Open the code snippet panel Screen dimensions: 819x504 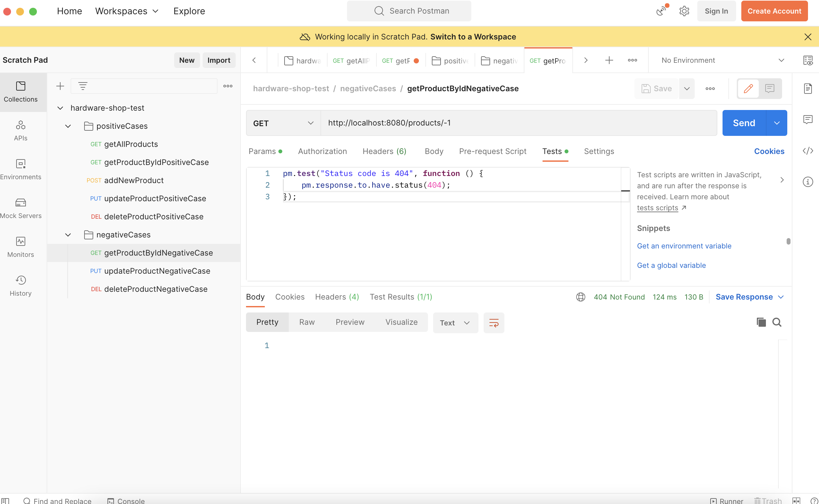808,151
